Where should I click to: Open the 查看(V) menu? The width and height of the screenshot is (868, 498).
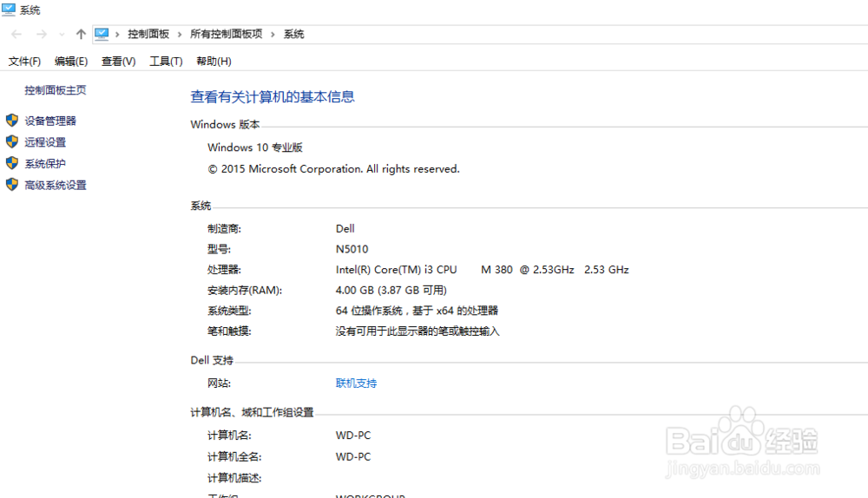118,62
